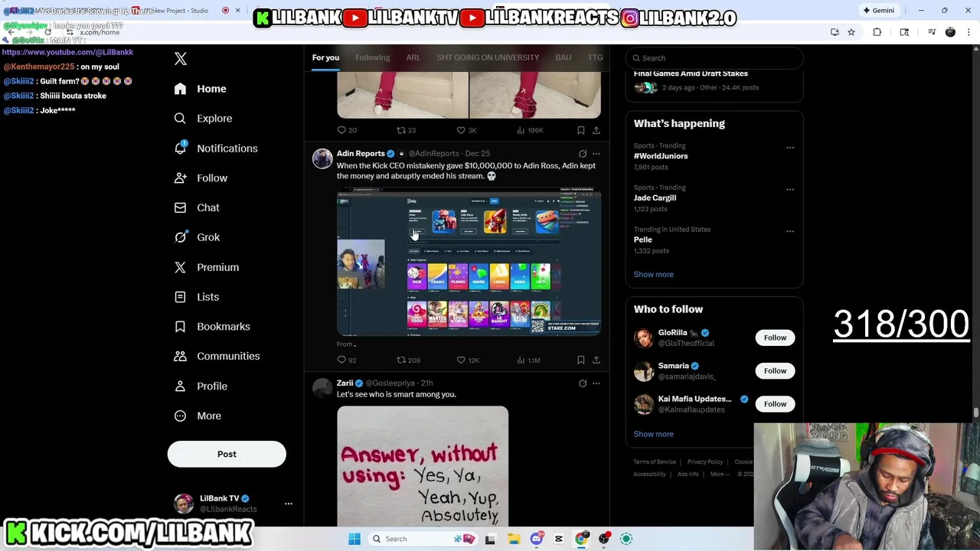The image size is (980, 551).
Task: Open more options on Zarii post
Action: click(596, 383)
